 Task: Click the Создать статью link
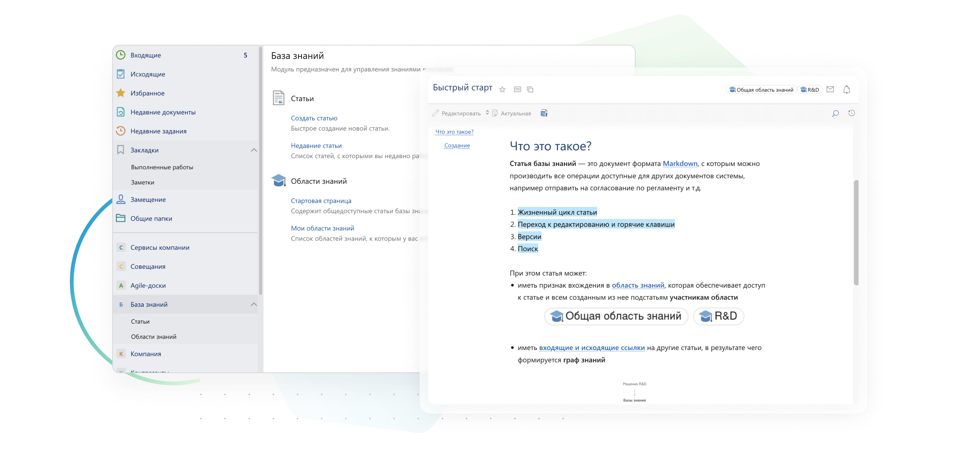tap(314, 118)
